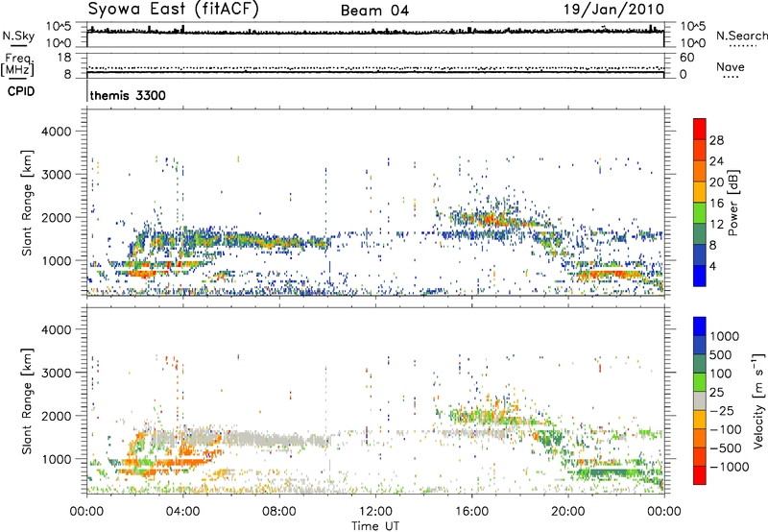Click the '-25' velocity colorbar tick value

721,410
